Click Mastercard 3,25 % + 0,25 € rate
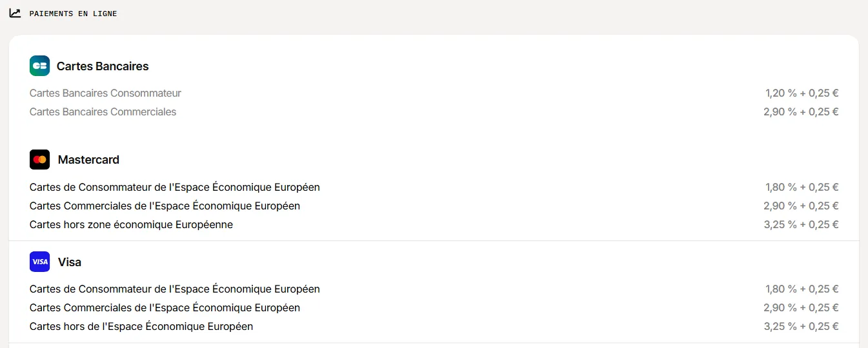868x348 pixels. click(801, 225)
